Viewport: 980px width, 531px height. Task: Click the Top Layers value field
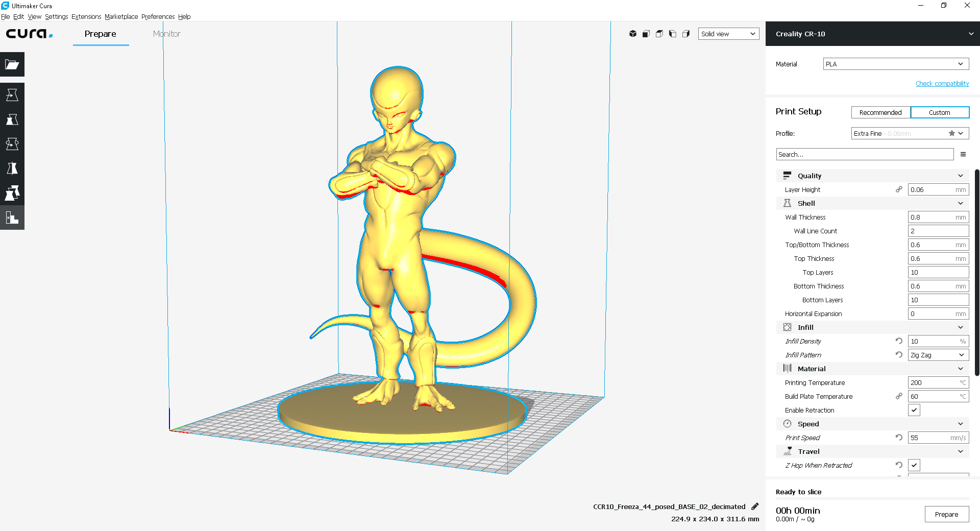coord(938,272)
